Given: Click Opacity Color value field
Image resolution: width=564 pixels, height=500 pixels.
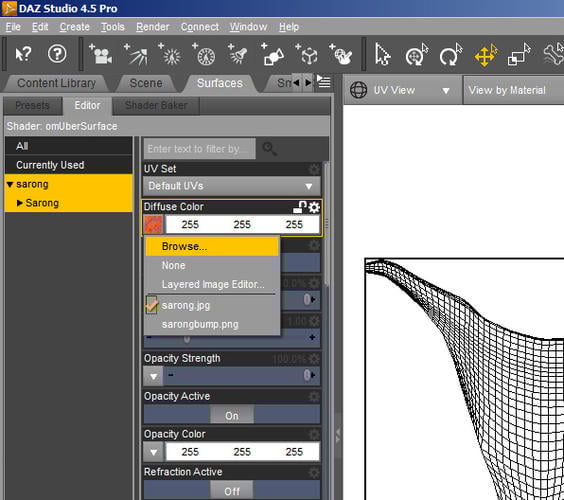Looking at the screenshot, I should click(x=242, y=452).
